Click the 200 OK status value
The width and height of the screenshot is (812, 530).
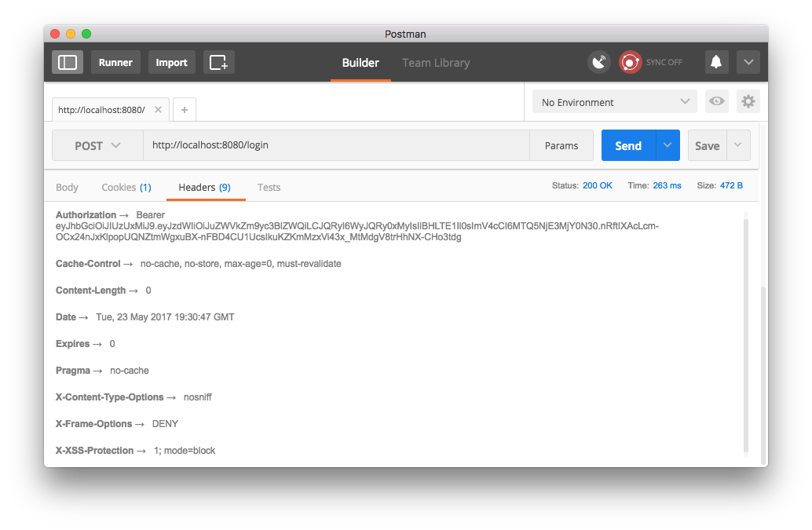pyautogui.click(x=597, y=185)
